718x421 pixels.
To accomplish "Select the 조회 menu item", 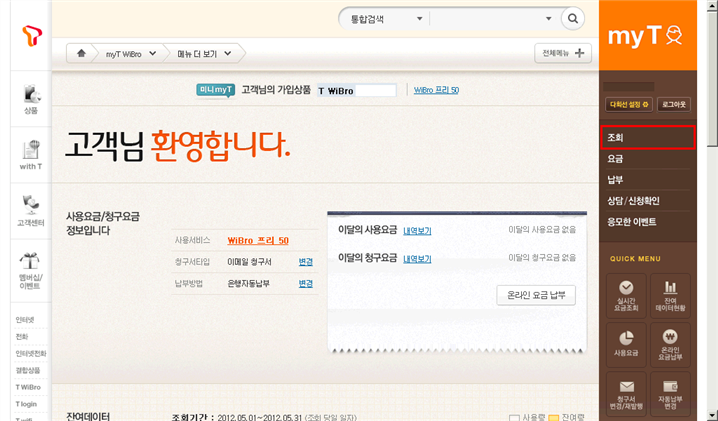I will click(x=647, y=137).
